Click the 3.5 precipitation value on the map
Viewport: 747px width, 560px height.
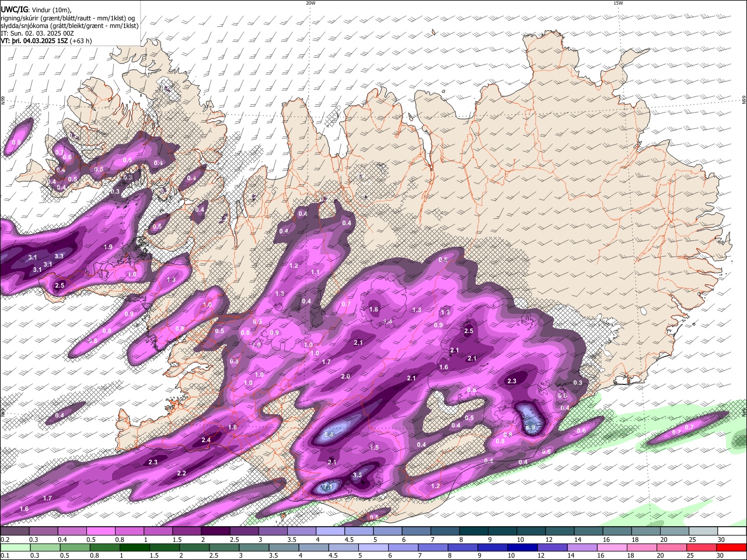pyautogui.click(x=357, y=475)
